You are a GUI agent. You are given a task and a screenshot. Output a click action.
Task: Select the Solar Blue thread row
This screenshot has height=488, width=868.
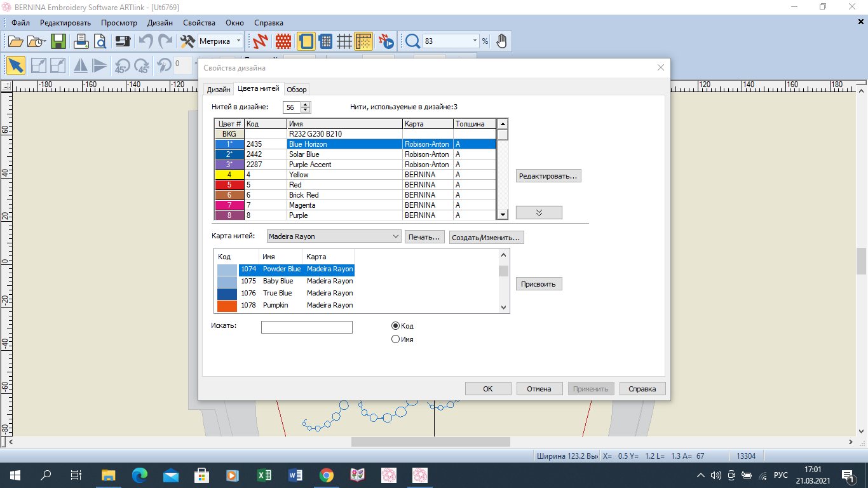pos(355,154)
